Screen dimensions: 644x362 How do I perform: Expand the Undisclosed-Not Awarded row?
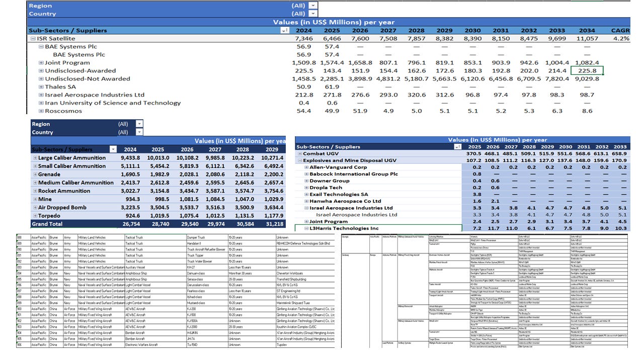pyautogui.click(x=41, y=78)
